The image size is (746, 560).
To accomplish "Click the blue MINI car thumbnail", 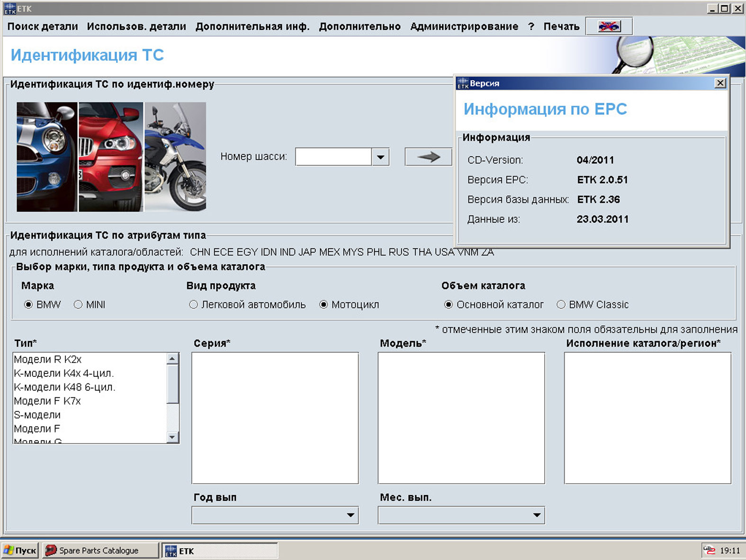I will click(46, 157).
